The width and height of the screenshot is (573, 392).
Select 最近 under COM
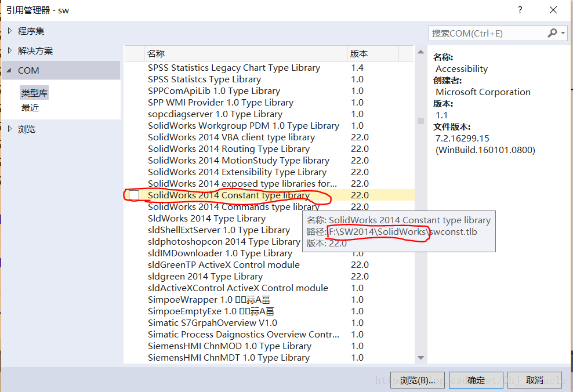pyautogui.click(x=30, y=107)
